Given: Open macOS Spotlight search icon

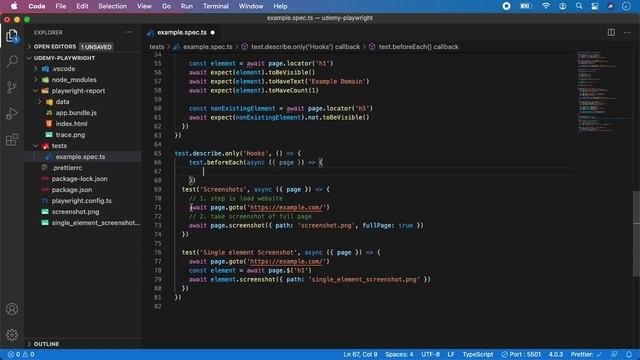Looking at the screenshot, I should (579, 6).
